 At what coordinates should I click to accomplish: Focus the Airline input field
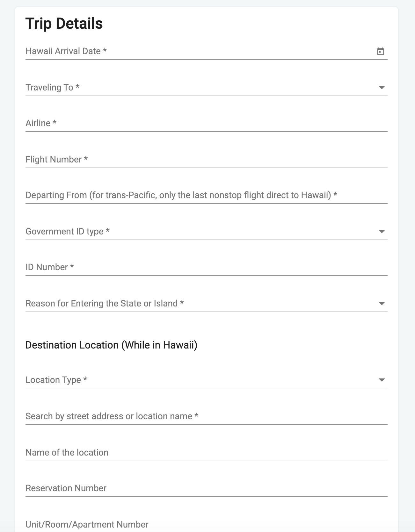pos(206,124)
